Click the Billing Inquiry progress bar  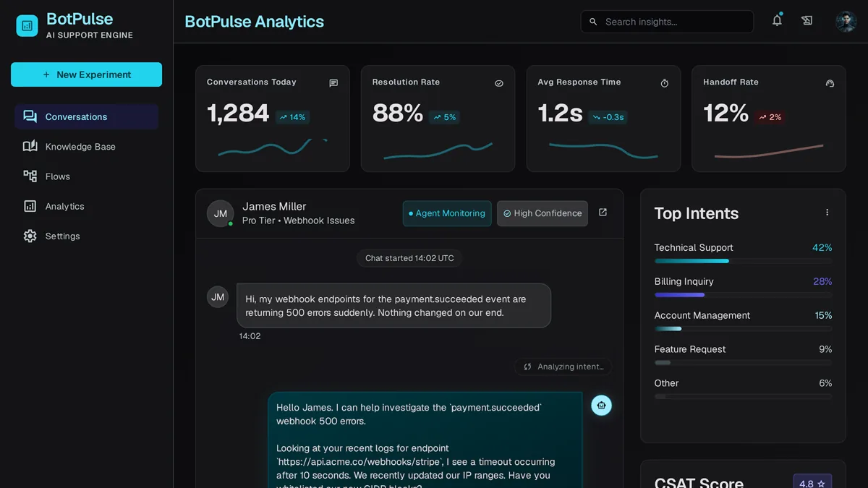click(x=743, y=295)
